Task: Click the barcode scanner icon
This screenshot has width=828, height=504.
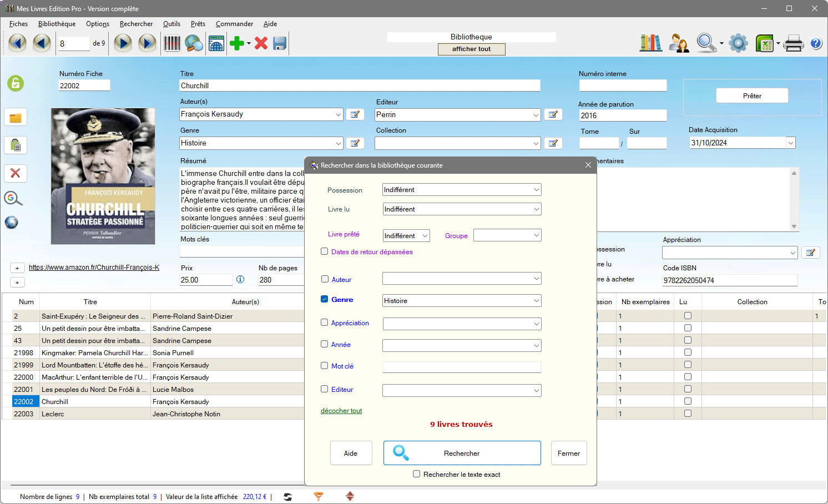Action: point(172,43)
